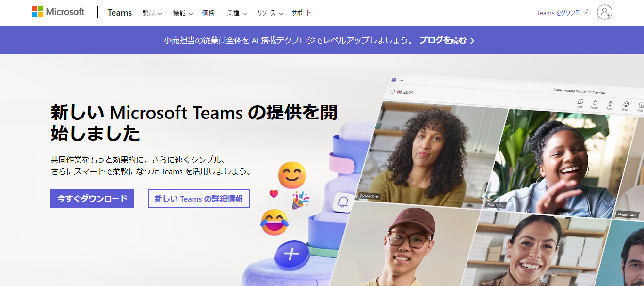Click the Microsoft logo in the header
The image size is (644, 286).
pos(58,12)
